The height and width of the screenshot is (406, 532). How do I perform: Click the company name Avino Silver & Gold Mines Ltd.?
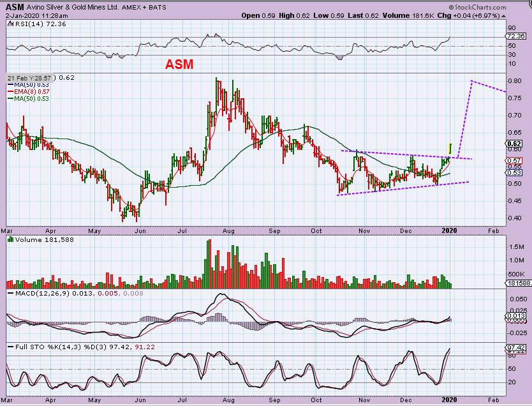(x=72, y=7)
